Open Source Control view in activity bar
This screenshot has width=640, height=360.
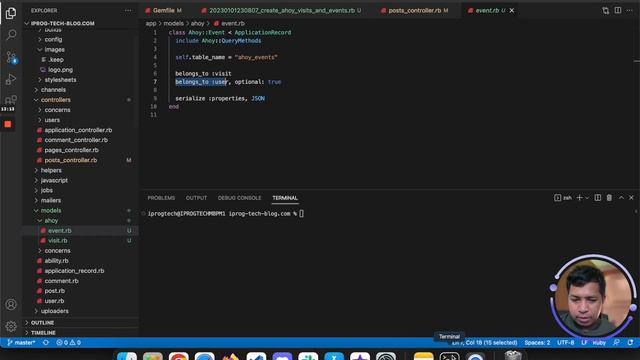pyautogui.click(x=11, y=57)
